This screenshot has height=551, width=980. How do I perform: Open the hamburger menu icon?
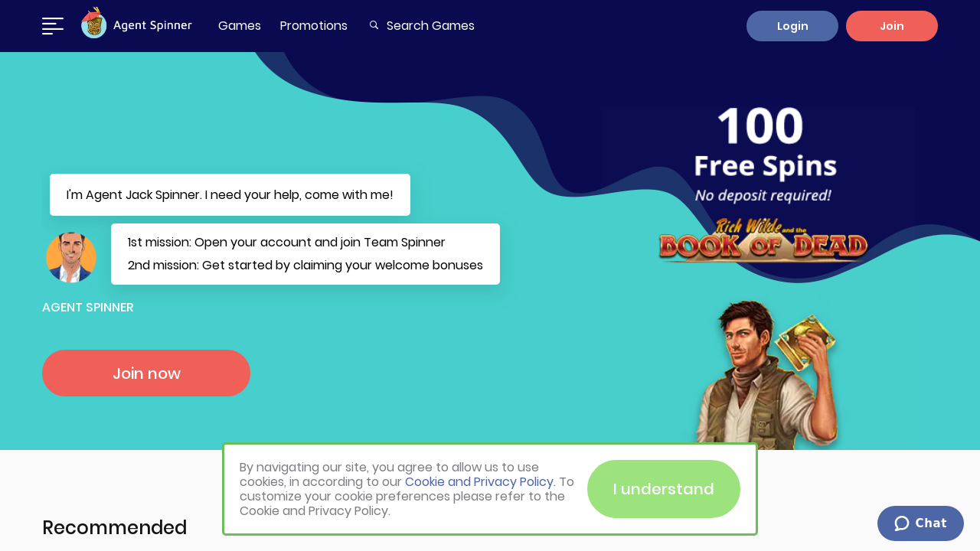point(53,26)
